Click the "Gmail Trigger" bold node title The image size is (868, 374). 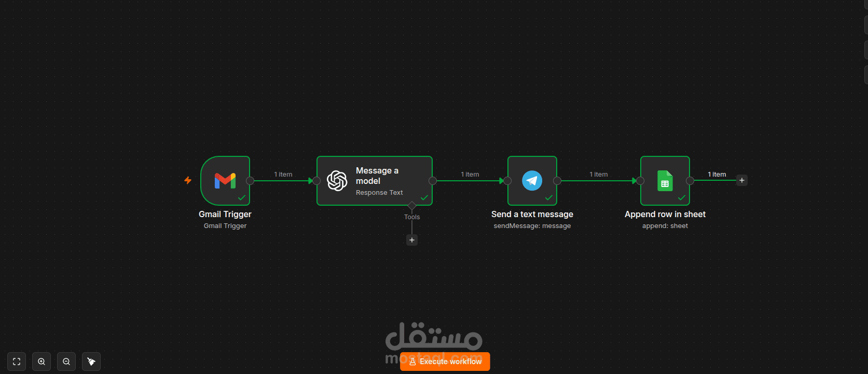tap(225, 215)
